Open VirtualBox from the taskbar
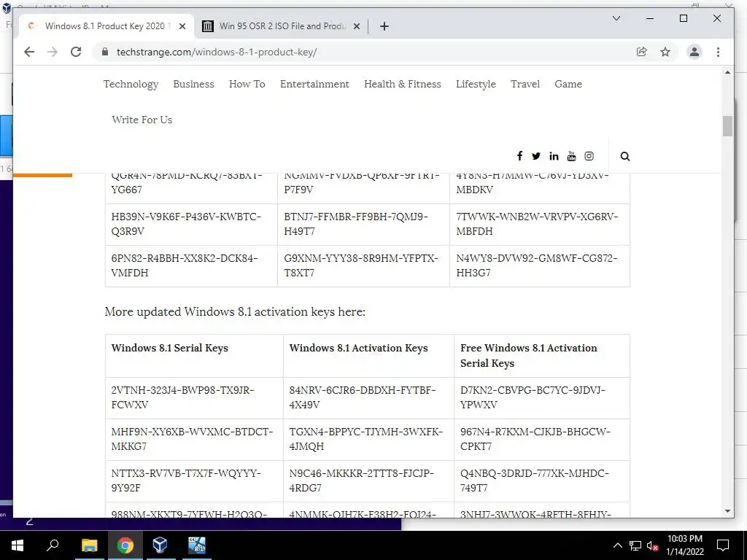 point(160,545)
